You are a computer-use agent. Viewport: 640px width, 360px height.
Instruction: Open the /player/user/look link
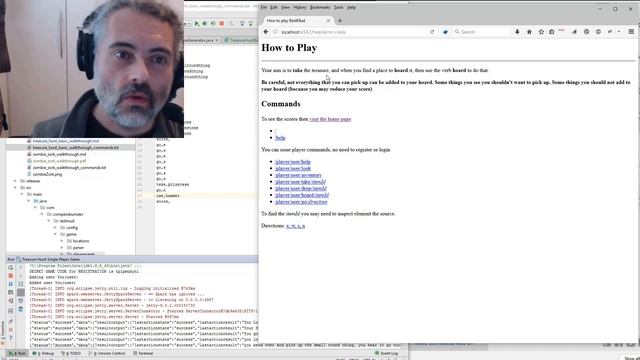(x=293, y=169)
